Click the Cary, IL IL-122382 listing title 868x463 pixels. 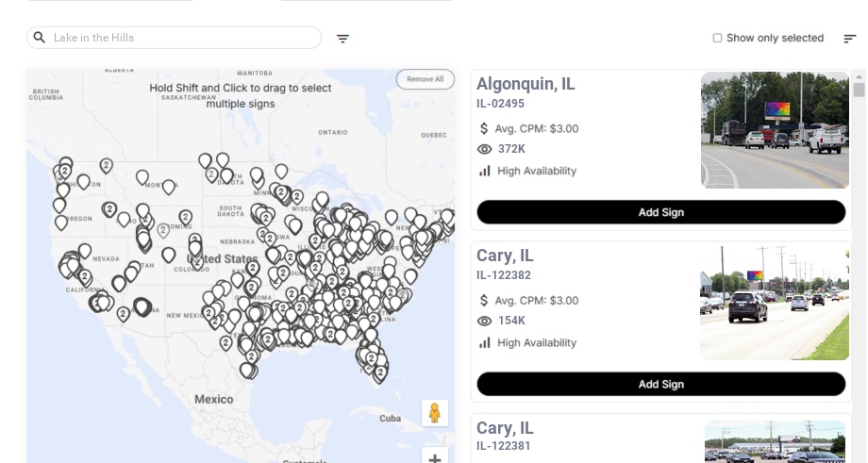coord(505,256)
